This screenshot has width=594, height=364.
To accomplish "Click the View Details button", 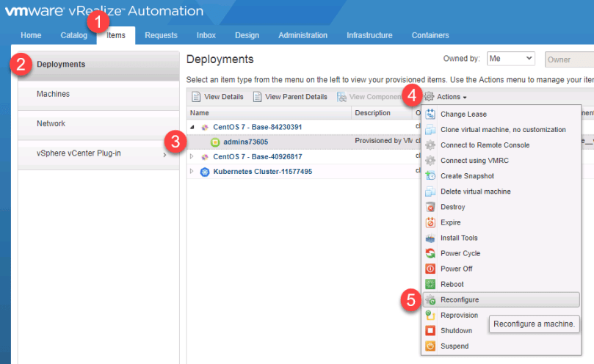I will [217, 97].
